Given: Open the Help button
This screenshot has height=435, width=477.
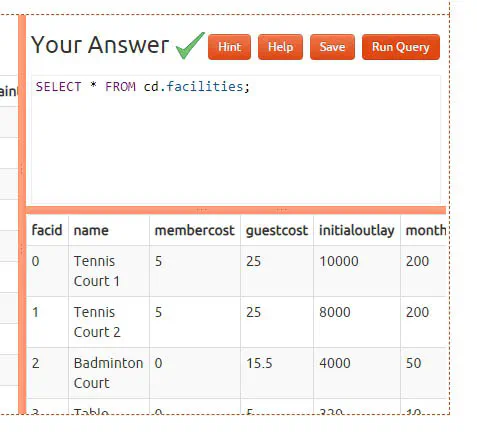Looking at the screenshot, I should pyautogui.click(x=280, y=47).
